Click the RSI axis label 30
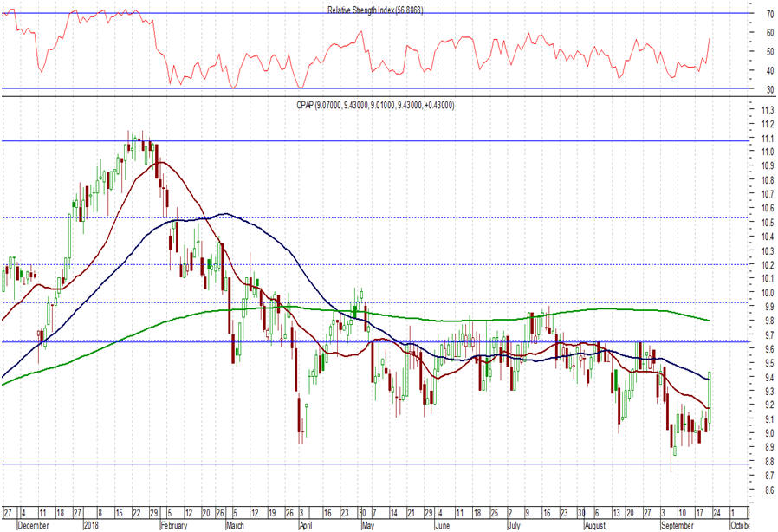 click(x=770, y=90)
